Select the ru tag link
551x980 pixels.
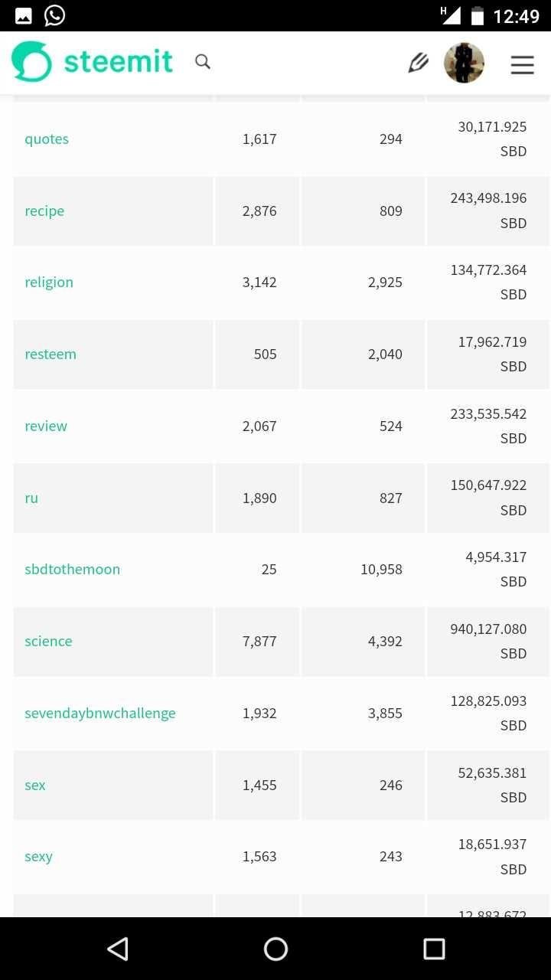point(31,498)
